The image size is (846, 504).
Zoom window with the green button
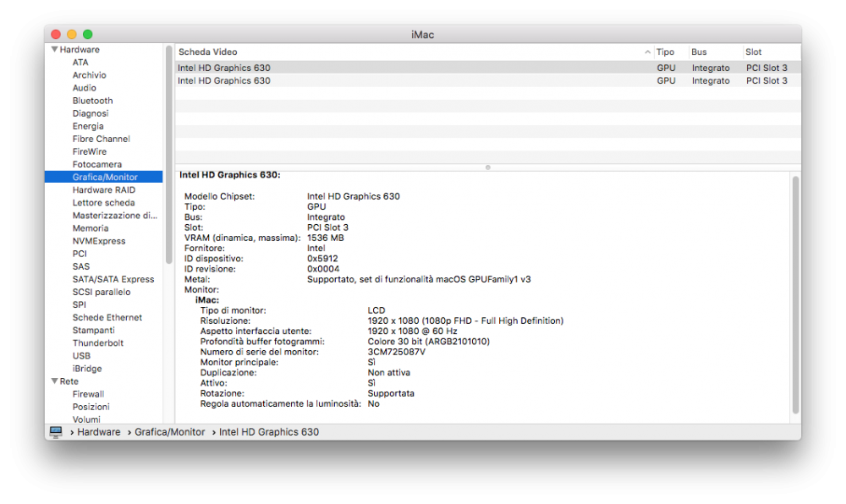point(87,35)
